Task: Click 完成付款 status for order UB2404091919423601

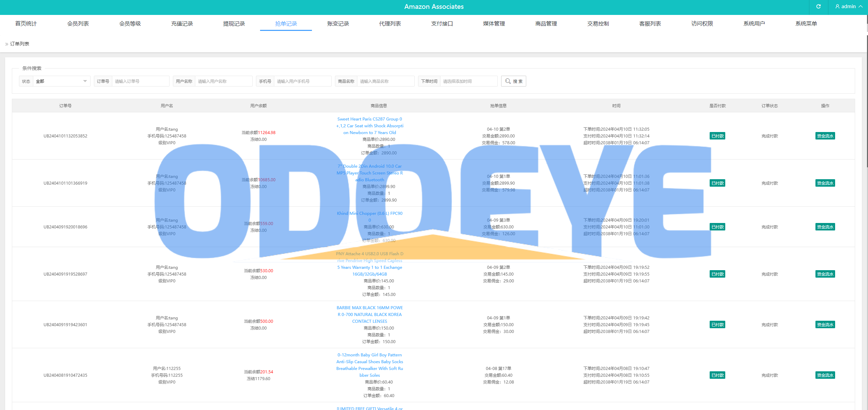Action: pos(770,325)
